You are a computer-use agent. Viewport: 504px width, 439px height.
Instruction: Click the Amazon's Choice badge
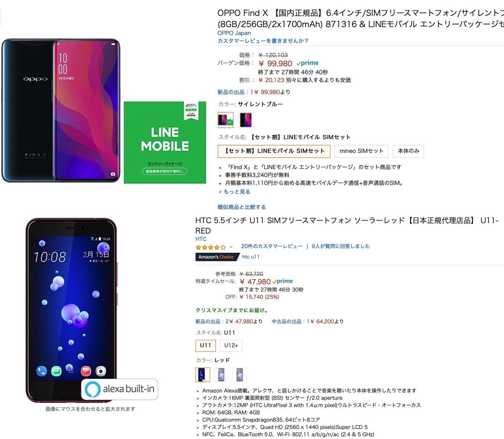217,257
